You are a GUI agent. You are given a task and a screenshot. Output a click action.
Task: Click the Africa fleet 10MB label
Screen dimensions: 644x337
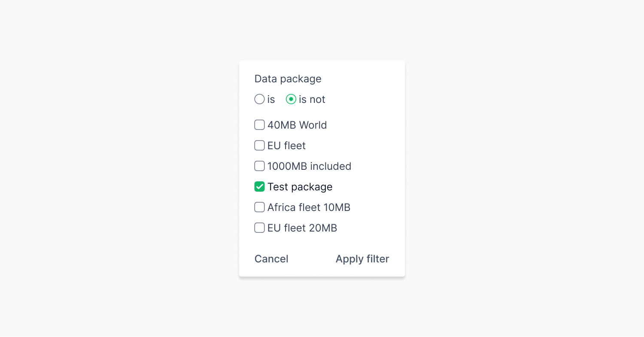(x=309, y=207)
